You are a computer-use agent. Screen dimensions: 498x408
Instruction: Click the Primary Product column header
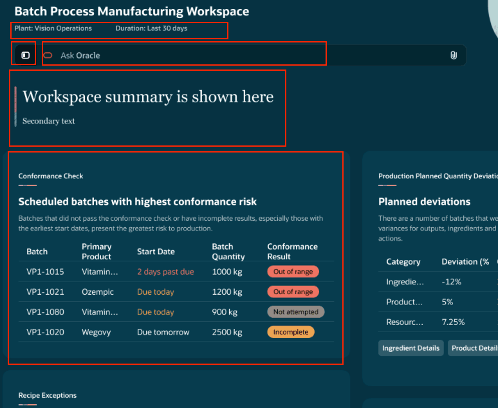pyautogui.click(x=97, y=251)
